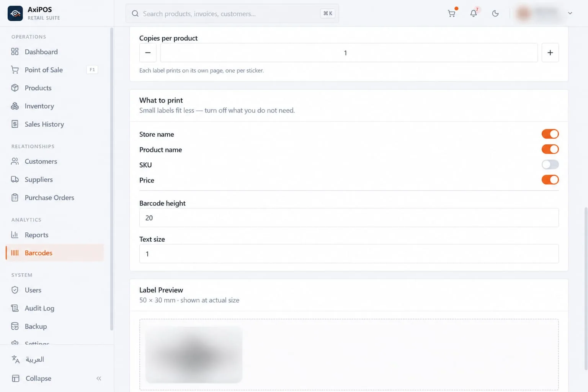This screenshot has height=392, width=588.
Task: Turn off the Store name toggle
Action: [x=550, y=134]
